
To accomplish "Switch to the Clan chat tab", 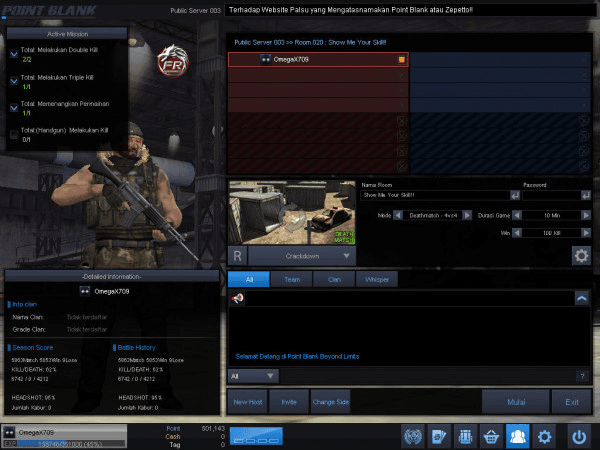I will [334, 279].
